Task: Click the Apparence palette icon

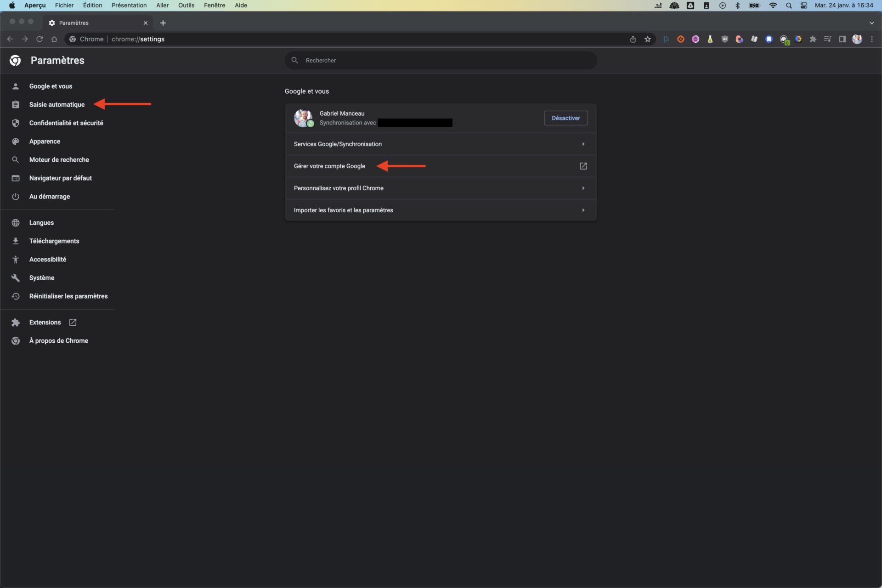Action: click(x=16, y=141)
